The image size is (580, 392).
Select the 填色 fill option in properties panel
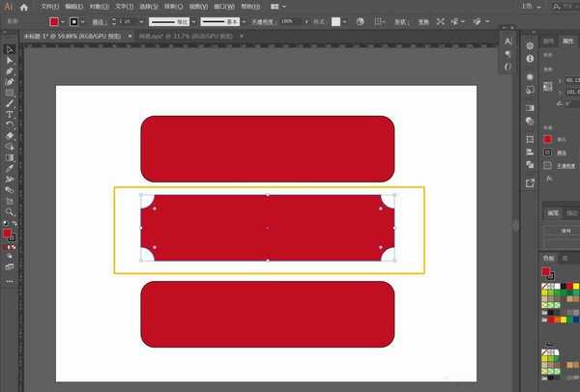tap(548, 137)
